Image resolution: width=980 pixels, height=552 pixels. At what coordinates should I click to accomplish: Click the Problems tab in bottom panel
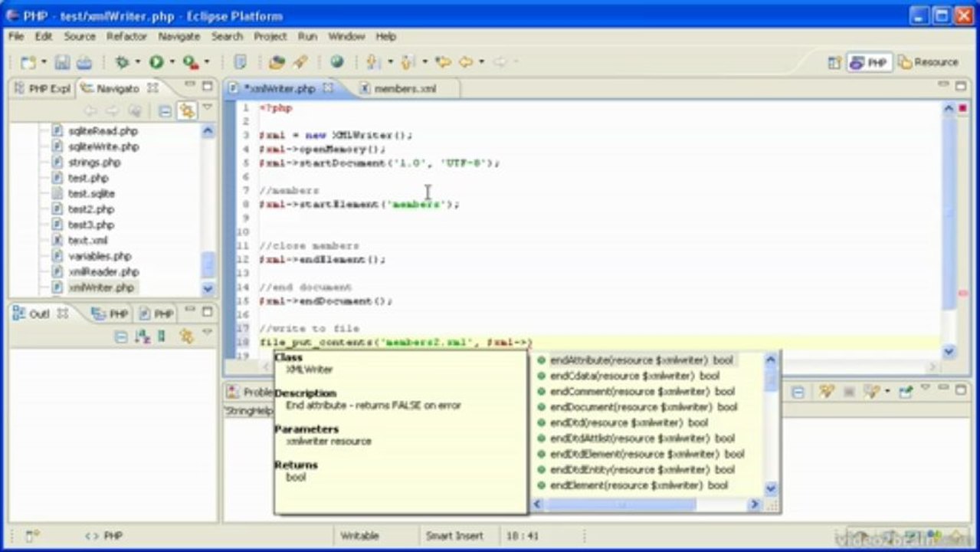[249, 393]
